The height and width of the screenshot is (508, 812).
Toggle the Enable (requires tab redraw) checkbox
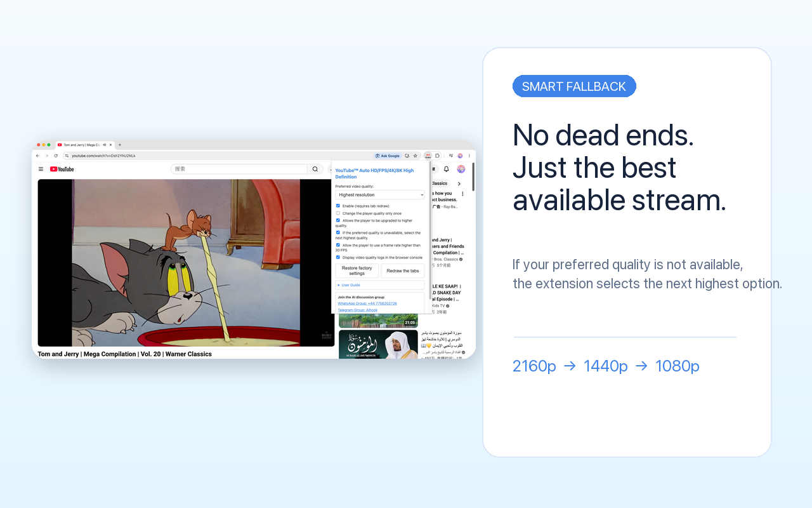tap(338, 206)
